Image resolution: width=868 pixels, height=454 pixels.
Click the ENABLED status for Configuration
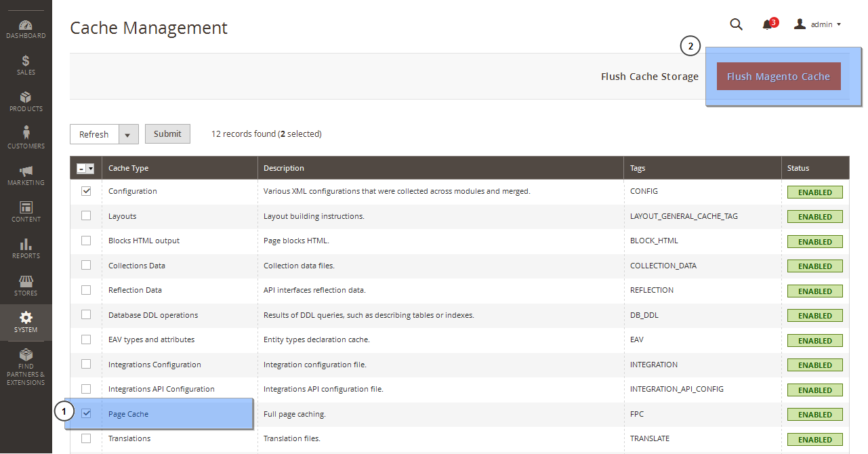click(814, 192)
